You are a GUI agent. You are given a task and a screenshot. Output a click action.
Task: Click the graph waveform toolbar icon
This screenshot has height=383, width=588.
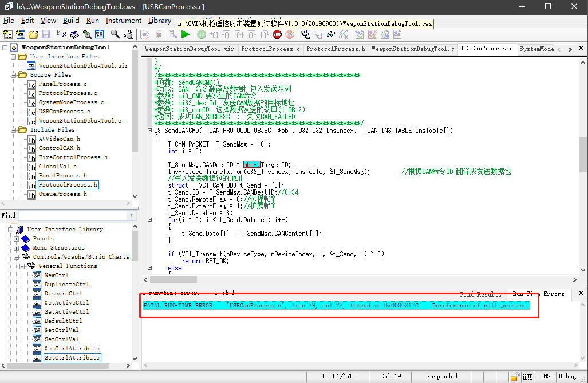pos(145,34)
